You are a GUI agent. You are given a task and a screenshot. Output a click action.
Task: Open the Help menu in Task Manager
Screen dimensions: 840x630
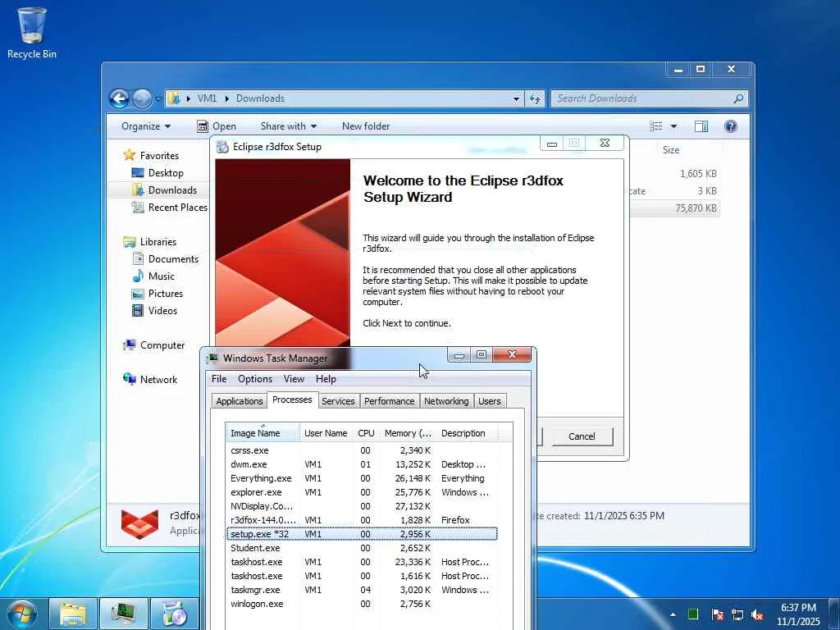[x=326, y=379]
